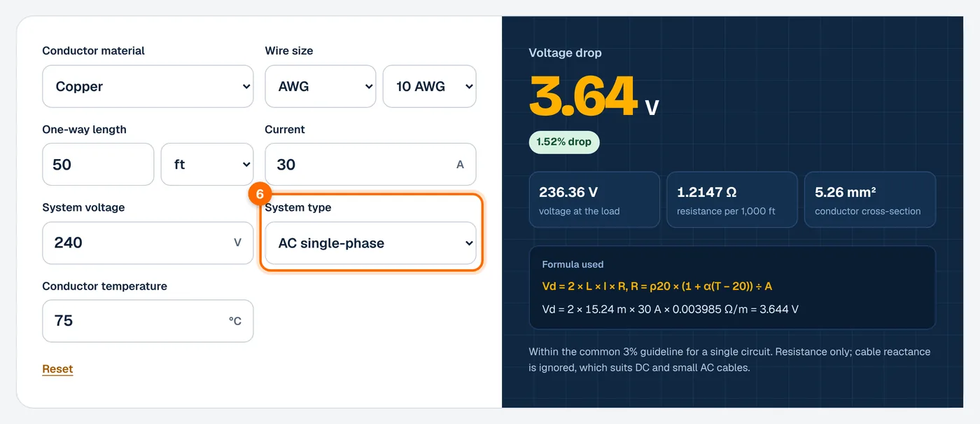Click the System voltage input field

coord(148,243)
